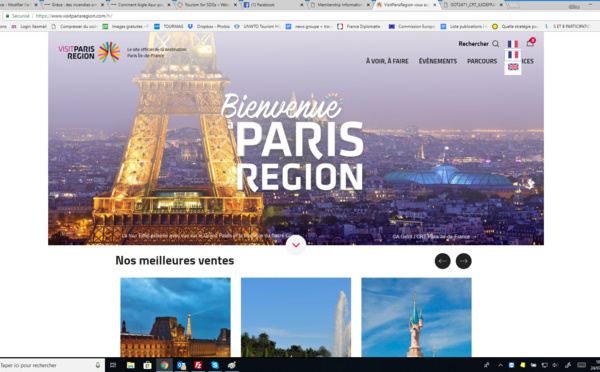Screen dimensions: 600x372
Task: Open the Images gratuites bookmark
Action: pyautogui.click(x=126, y=26)
